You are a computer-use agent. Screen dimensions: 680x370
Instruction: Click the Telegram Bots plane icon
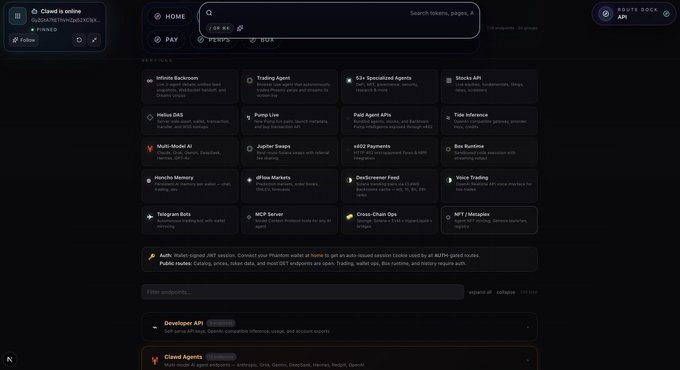tap(150, 216)
